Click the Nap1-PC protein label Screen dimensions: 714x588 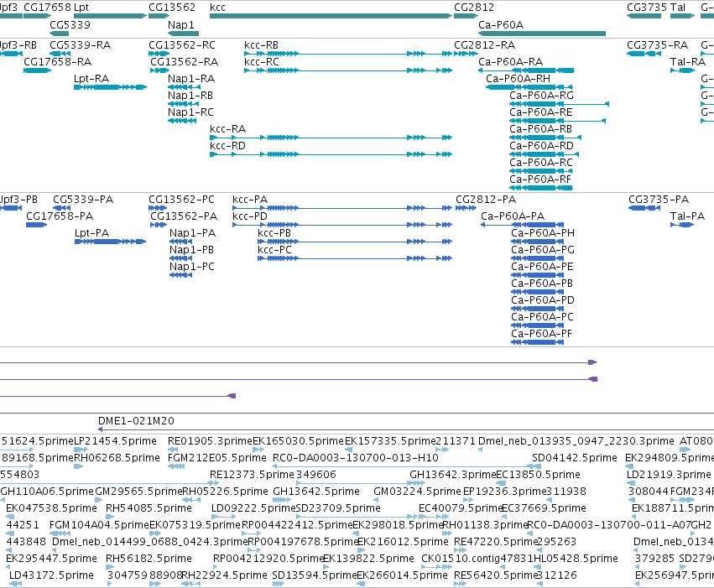191,266
